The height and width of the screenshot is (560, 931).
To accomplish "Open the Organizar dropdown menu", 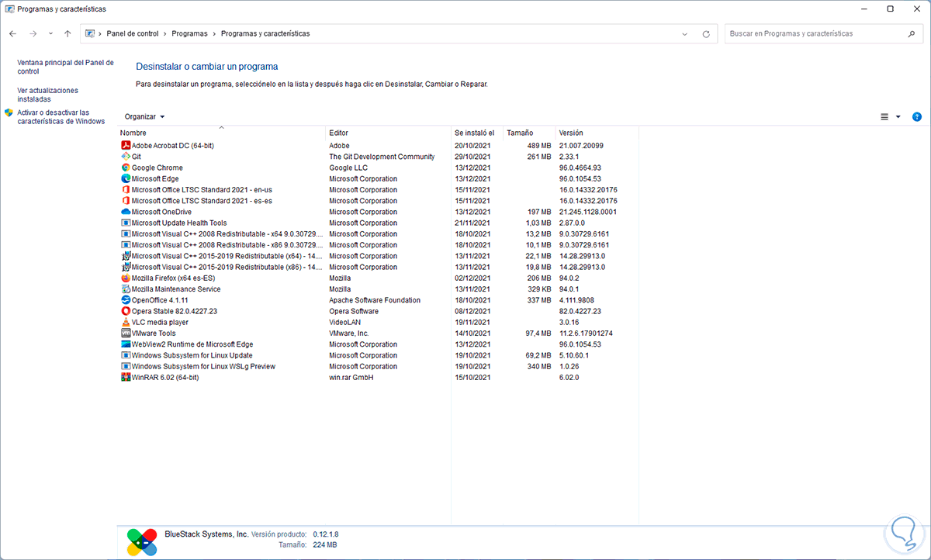I will pos(145,117).
